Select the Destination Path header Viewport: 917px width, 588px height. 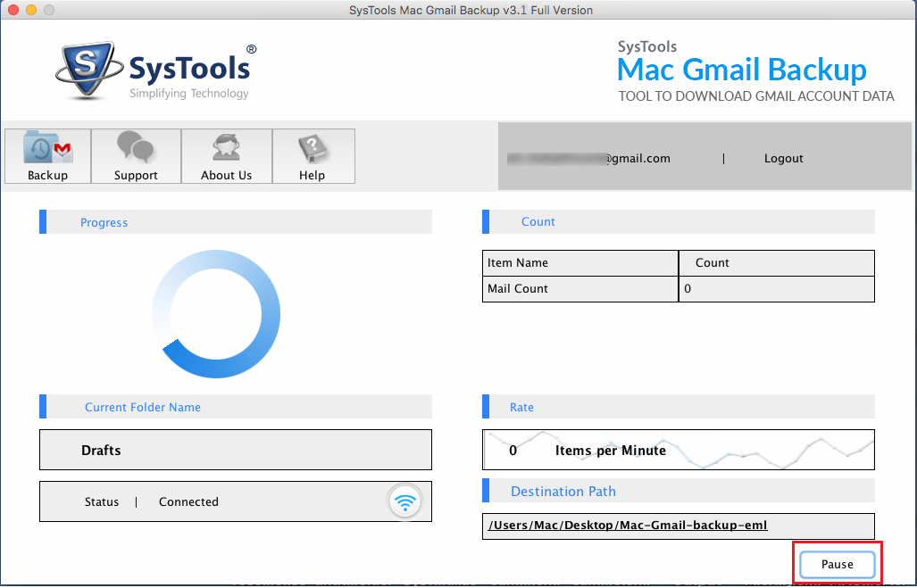(679, 491)
